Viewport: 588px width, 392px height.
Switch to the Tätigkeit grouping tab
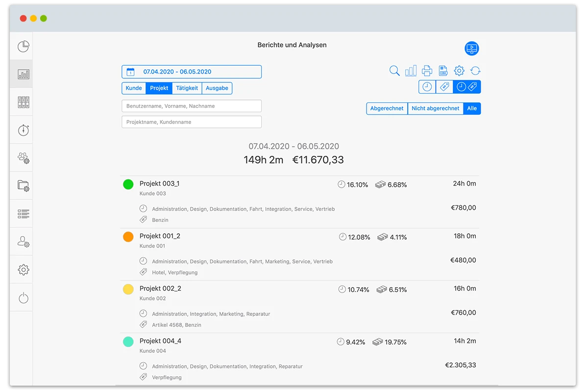point(187,88)
